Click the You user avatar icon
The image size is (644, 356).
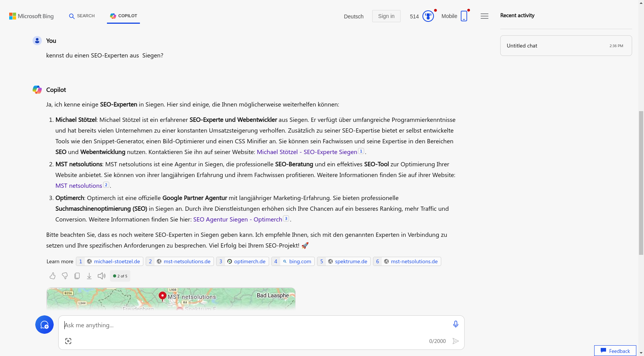(37, 41)
